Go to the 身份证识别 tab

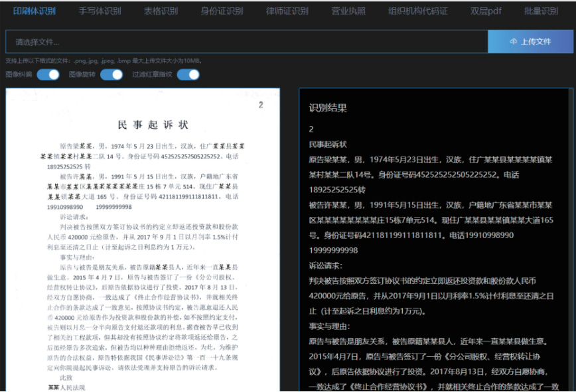pyautogui.click(x=221, y=11)
